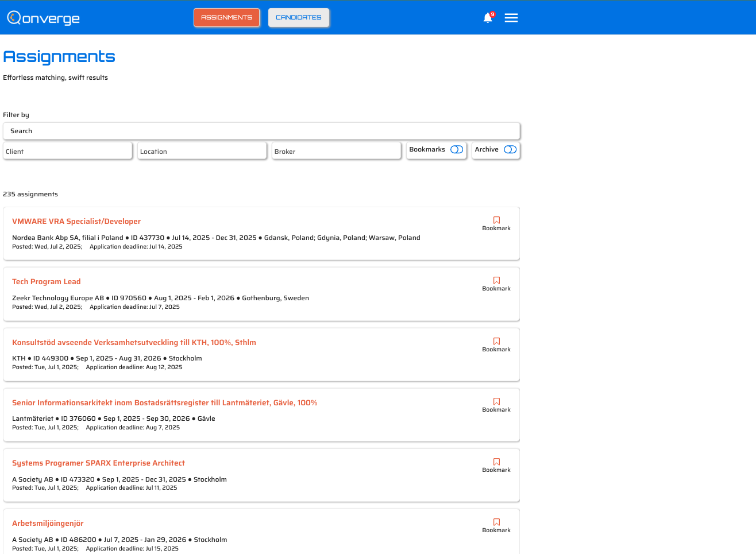Toggle the Bookmarks filter switch
Viewport: 756px width, 554px height.
point(457,149)
